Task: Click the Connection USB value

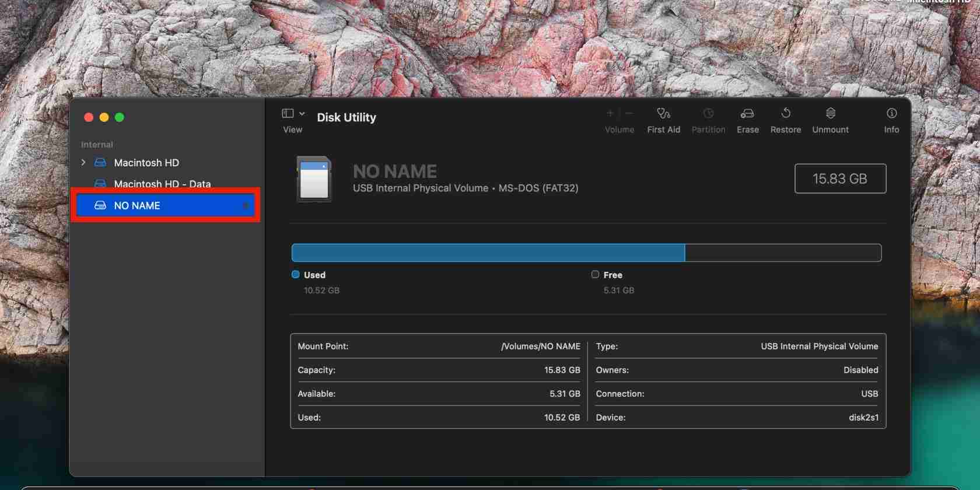Action: pyautogui.click(x=869, y=394)
